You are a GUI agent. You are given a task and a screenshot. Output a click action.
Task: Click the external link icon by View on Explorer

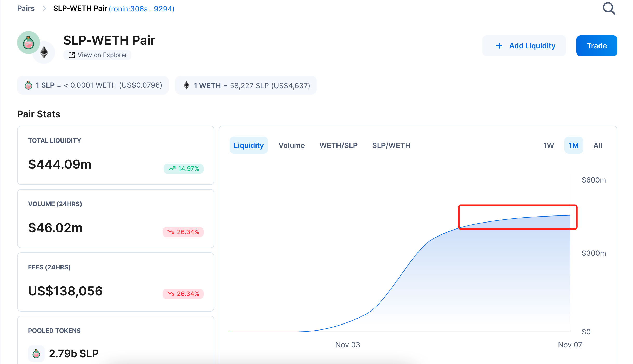[71, 55]
